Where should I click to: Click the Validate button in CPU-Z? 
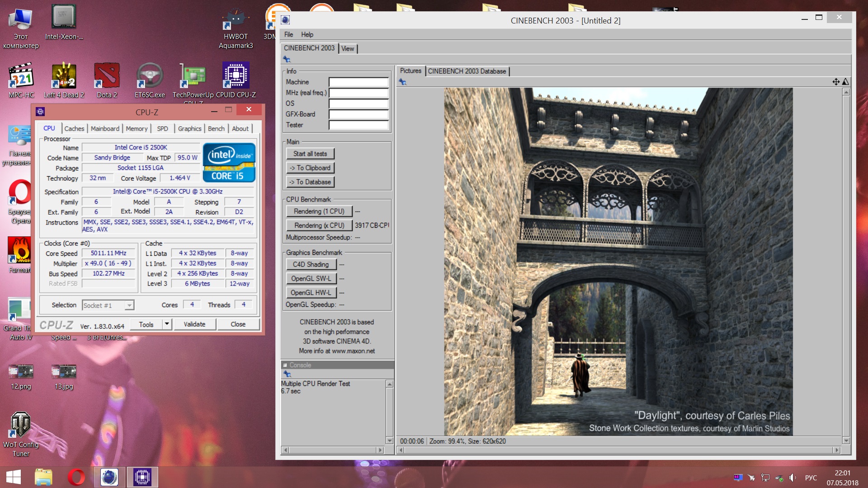[194, 324]
